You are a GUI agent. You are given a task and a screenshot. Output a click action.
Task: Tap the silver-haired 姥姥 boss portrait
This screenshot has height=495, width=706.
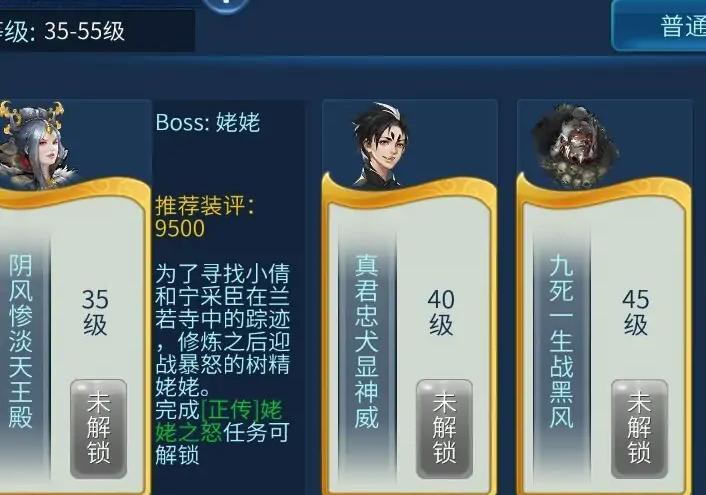36,145
